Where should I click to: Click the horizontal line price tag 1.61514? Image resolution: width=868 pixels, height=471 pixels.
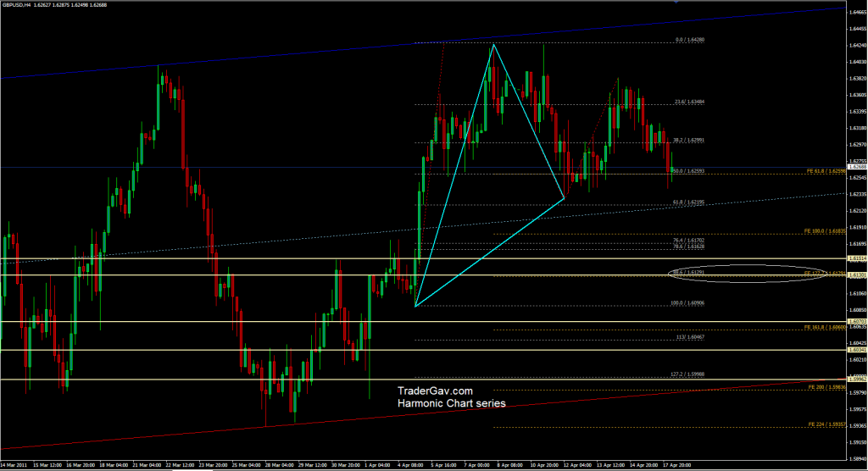click(x=858, y=258)
